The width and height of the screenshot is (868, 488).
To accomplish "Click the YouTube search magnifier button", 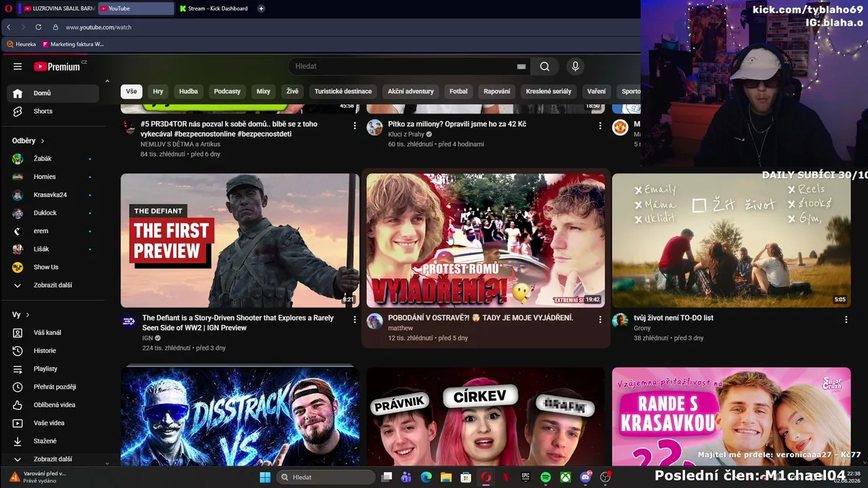I will (x=545, y=66).
